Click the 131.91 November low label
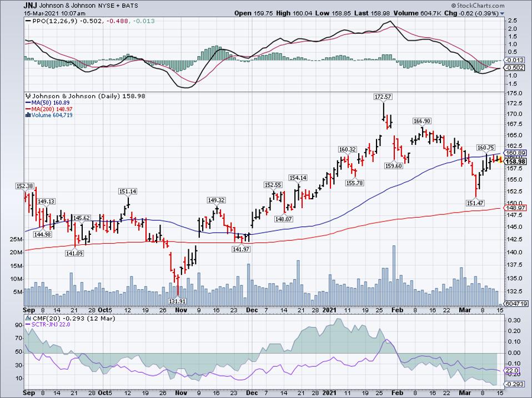532x398 pixels. tap(178, 301)
